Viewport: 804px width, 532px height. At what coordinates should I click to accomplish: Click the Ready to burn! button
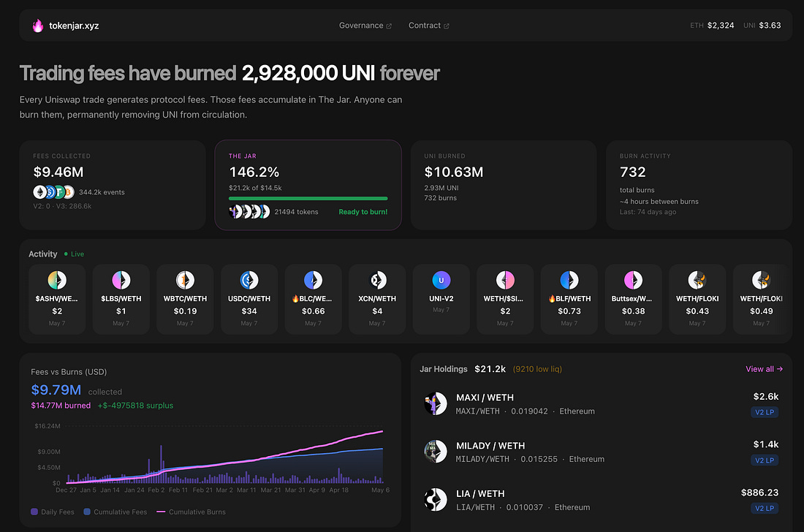click(363, 212)
